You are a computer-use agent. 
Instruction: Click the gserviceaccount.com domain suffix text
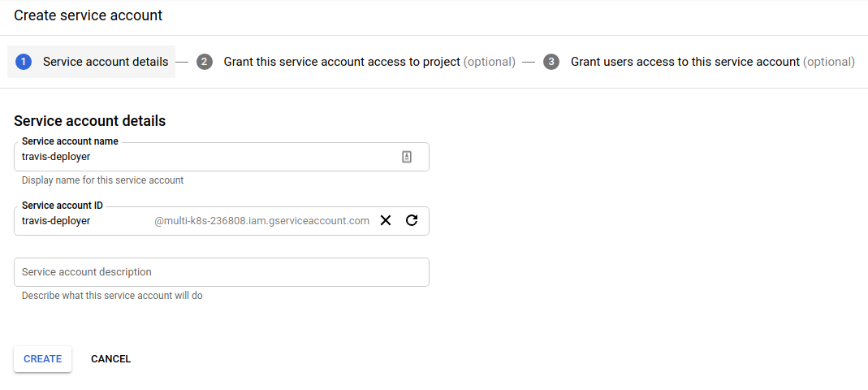pyautogui.click(x=261, y=221)
